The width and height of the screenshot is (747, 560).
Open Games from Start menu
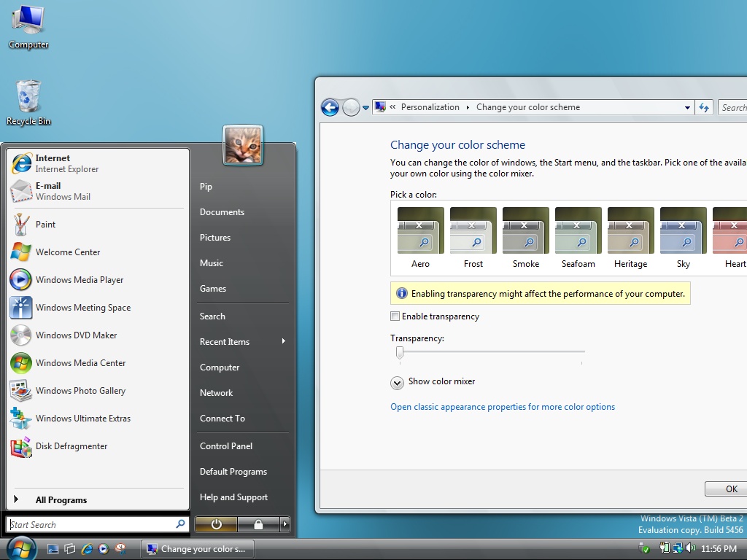click(x=243, y=288)
